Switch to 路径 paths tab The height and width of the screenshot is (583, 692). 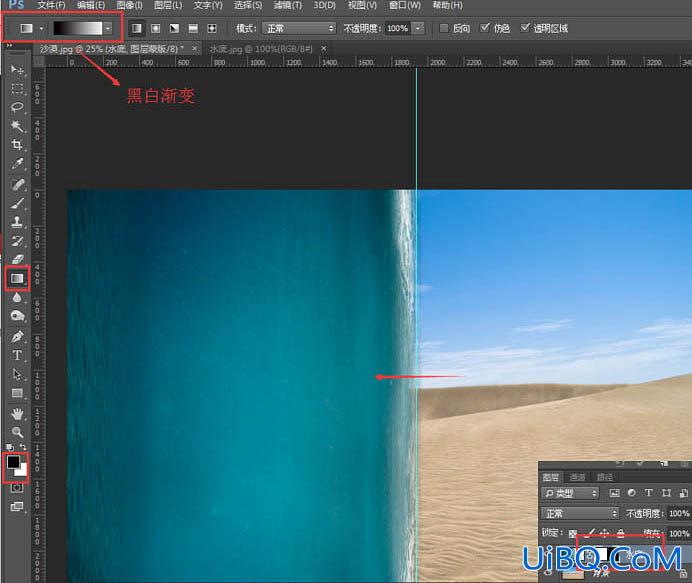(x=605, y=477)
